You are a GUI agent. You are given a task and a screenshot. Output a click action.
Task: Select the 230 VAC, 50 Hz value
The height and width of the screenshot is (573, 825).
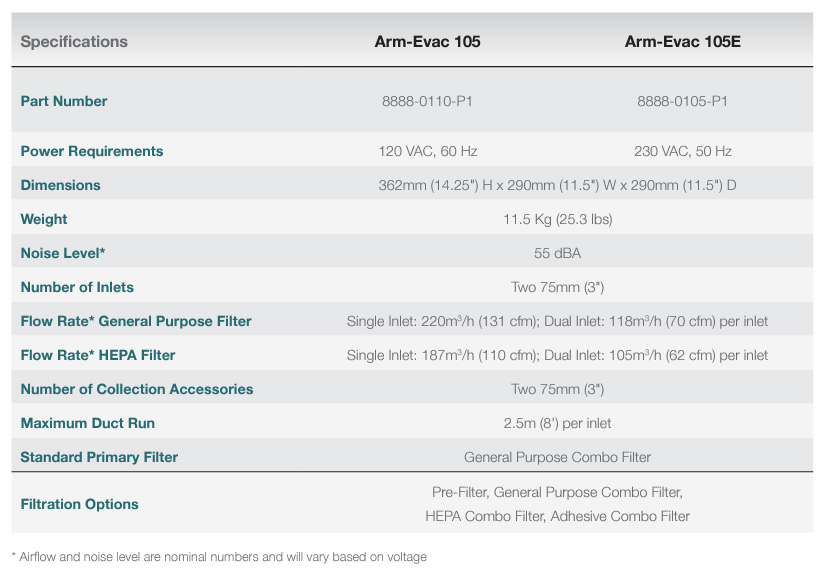point(682,151)
